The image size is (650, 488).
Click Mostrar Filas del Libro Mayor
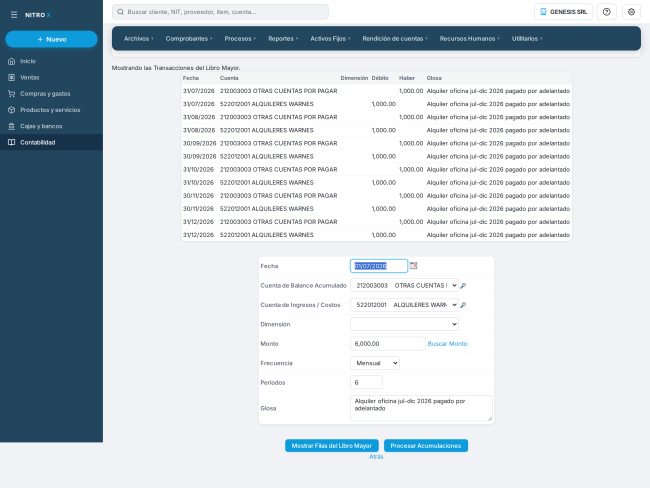pyautogui.click(x=332, y=446)
